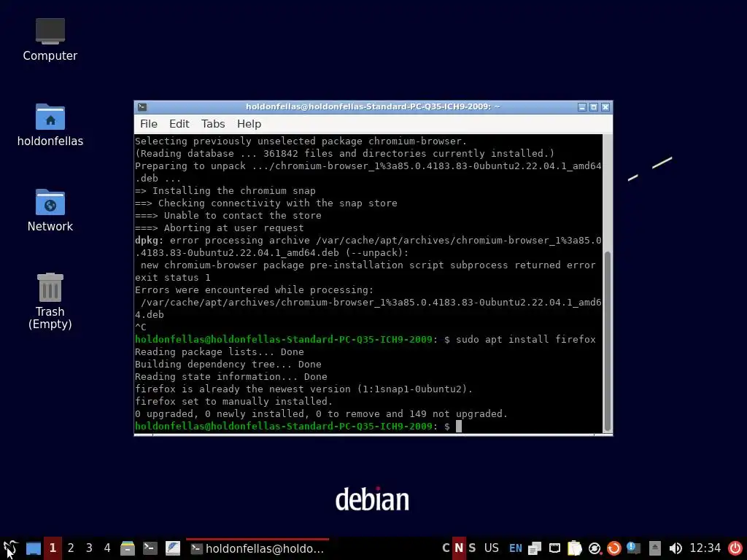Viewport: 747px width, 560px height.
Task: Maximize the terminal window
Action: point(594,107)
